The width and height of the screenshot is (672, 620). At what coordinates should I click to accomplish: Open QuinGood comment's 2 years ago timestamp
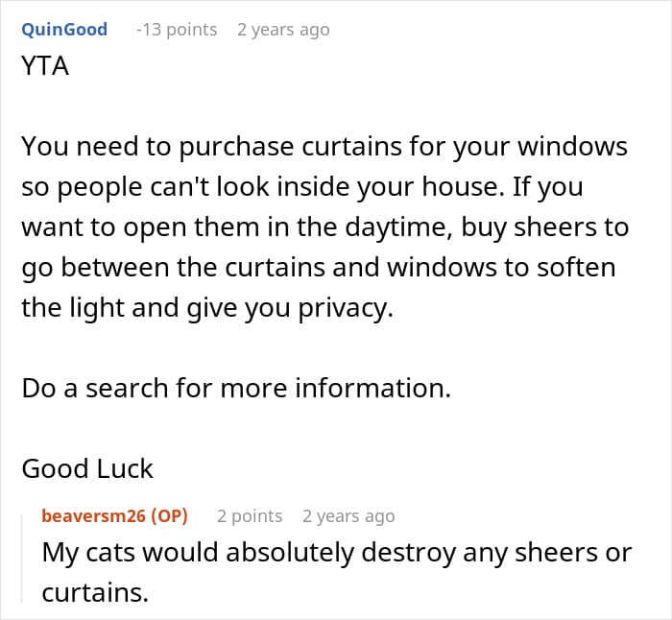pyautogui.click(x=283, y=30)
